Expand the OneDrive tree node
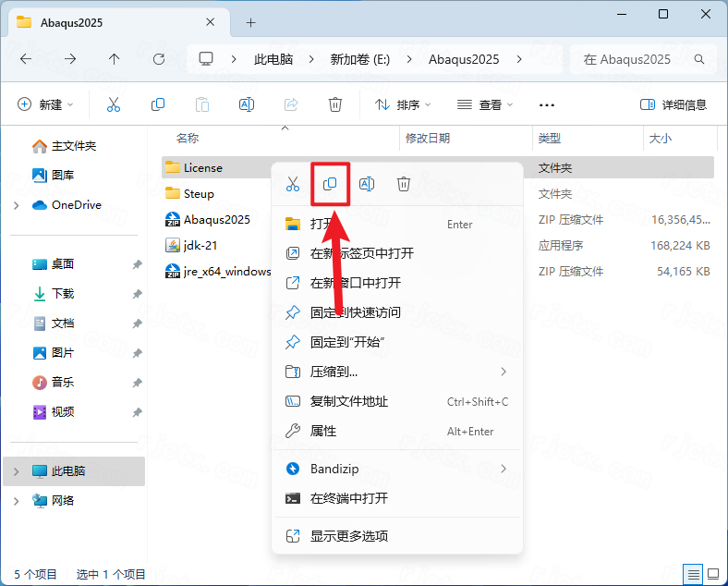This screenshot has width=728, height=586. click(17, 205)
